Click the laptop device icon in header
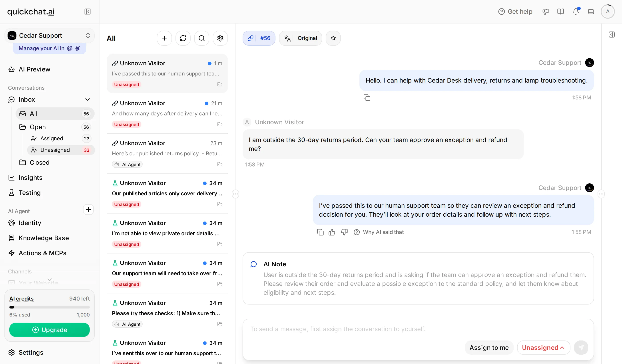Screen dimensions: 622x364 pyautogui.click(x=591, y=12)
